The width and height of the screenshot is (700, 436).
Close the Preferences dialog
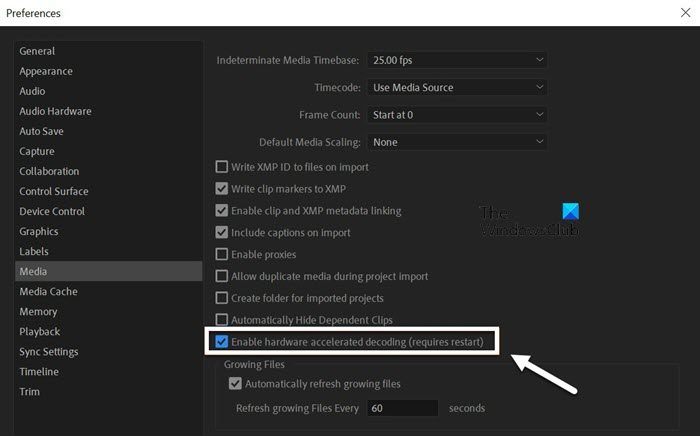pyautogui.click(x=685, y=12)
